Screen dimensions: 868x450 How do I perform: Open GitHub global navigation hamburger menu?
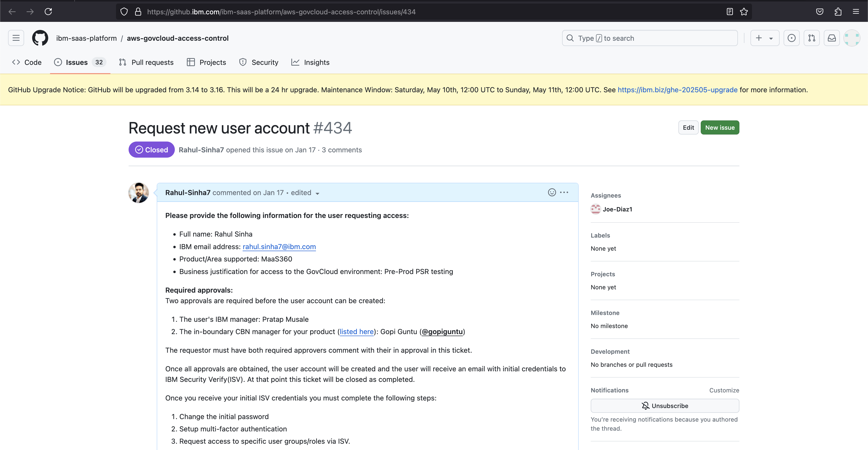click(x=16, y=38)
